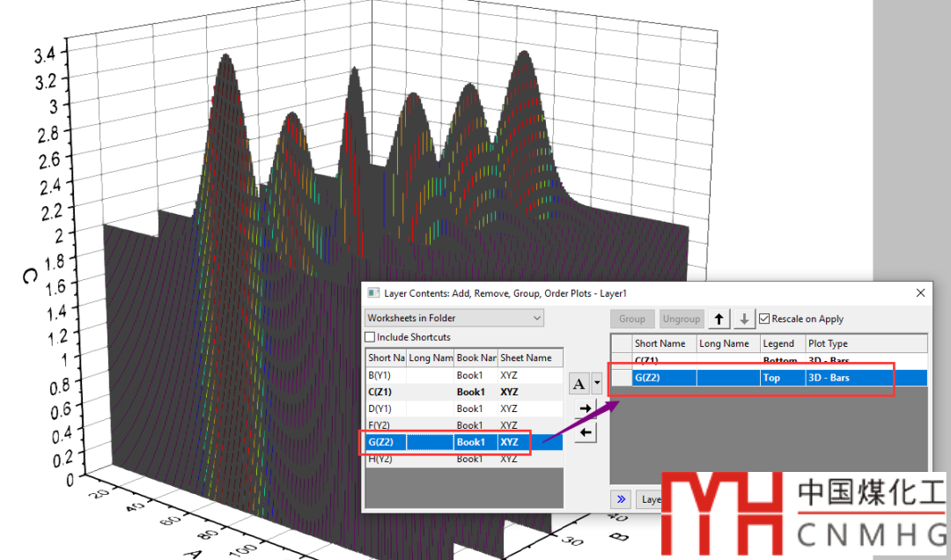The width and height of the screenshot is (951, 560).
Task: Click the move plot up arrow
Action: 719,319
